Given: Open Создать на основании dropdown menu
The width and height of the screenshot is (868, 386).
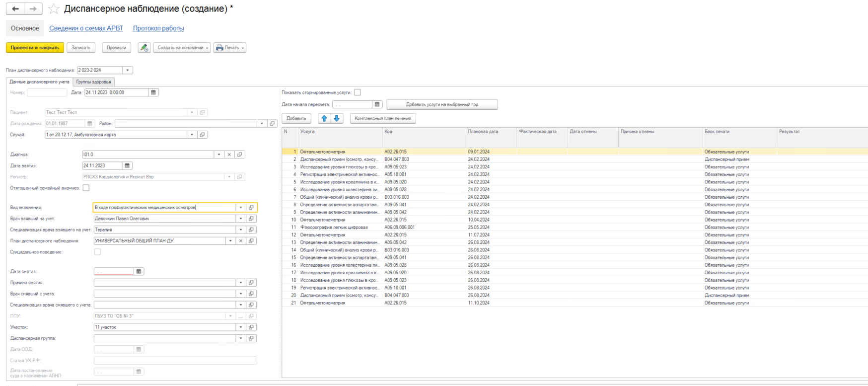Looking at the screenshot, I should (x=182, y=48).
